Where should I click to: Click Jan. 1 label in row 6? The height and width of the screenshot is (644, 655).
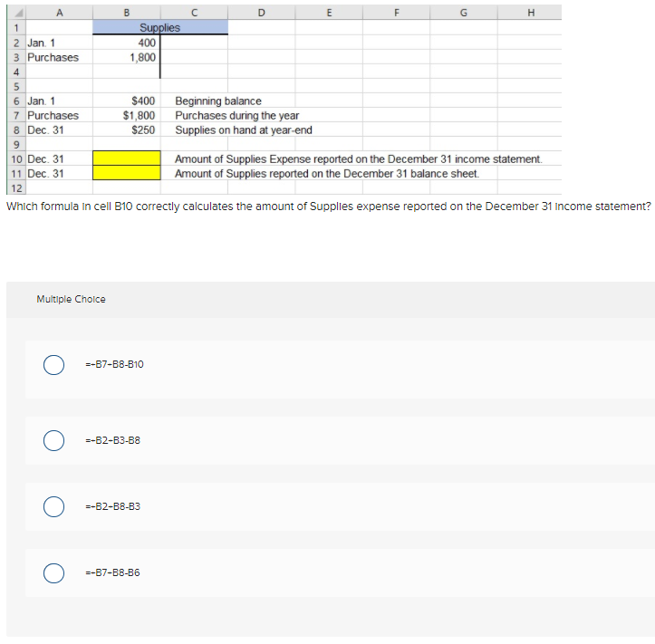point(41,101)
